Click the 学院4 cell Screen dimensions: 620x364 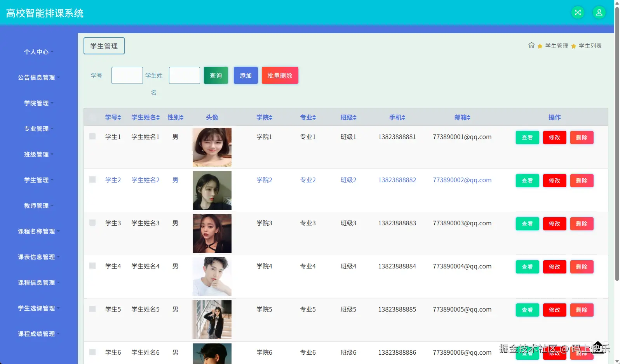[264, 266]
